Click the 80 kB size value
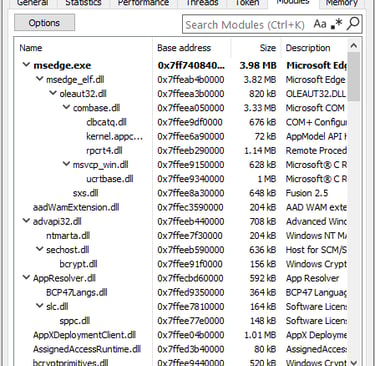This screenshot has height=366, width=375. click(265, 349)
